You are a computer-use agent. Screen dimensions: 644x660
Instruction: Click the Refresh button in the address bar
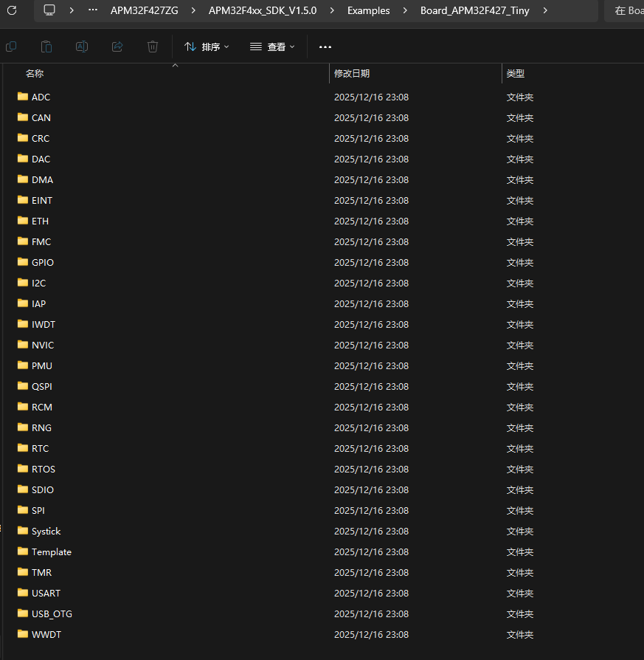click(x=12, y=10)
